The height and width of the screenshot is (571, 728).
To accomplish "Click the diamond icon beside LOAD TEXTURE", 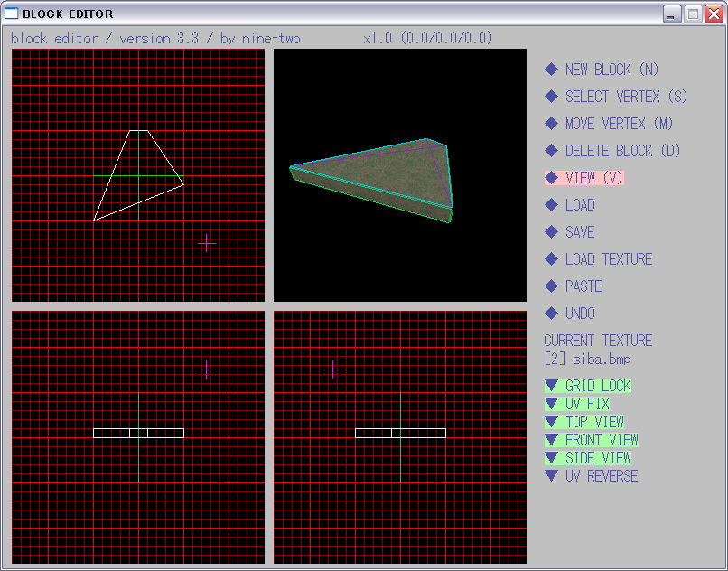I will (x=551, y=259).
